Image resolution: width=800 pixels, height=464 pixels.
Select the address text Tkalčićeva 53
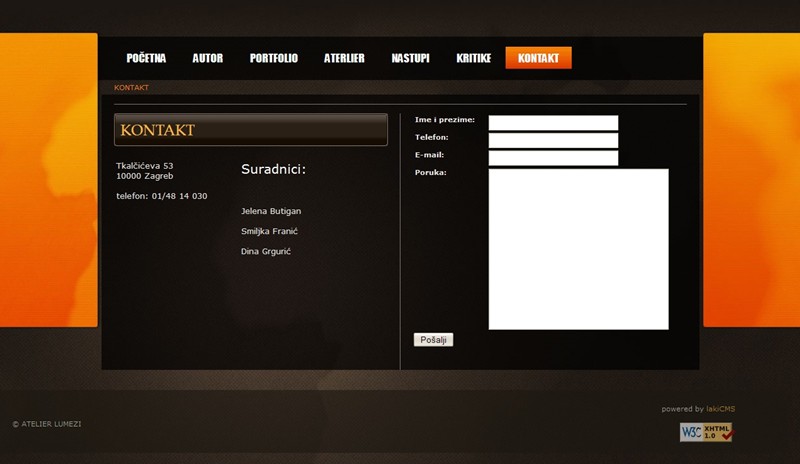144,166
